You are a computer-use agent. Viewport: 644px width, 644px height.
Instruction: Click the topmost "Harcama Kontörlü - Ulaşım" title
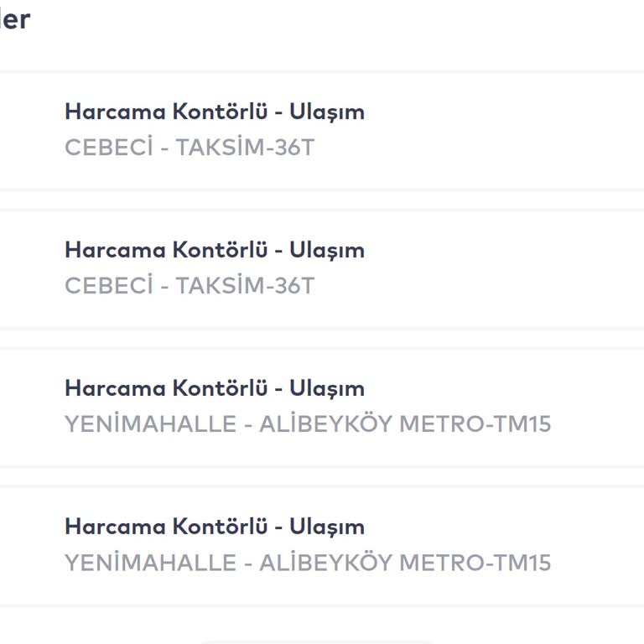215,112
